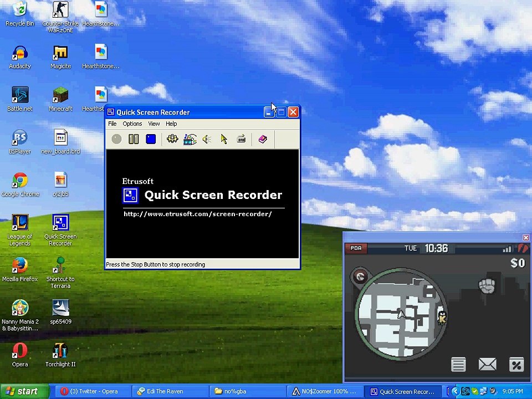Select the Counter-Strike WaRzOnE desktop icon
Image resolution: width=532 pixels, height=399 pixels.
60,17
